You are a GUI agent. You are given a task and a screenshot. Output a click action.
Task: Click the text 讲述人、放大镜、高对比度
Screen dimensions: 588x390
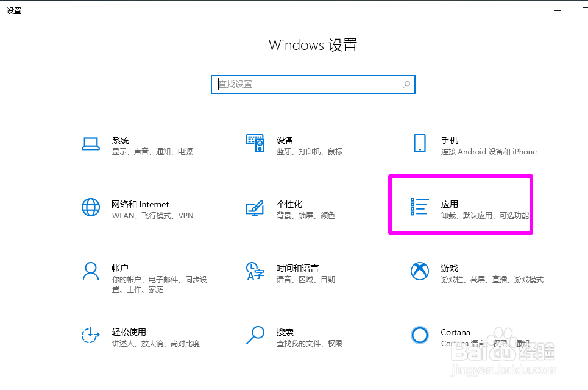[156, 344]
